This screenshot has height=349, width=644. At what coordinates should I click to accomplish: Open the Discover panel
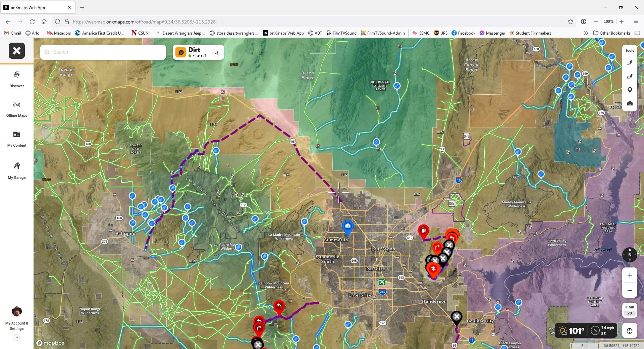pyautogui.click(x=17, y=79)
